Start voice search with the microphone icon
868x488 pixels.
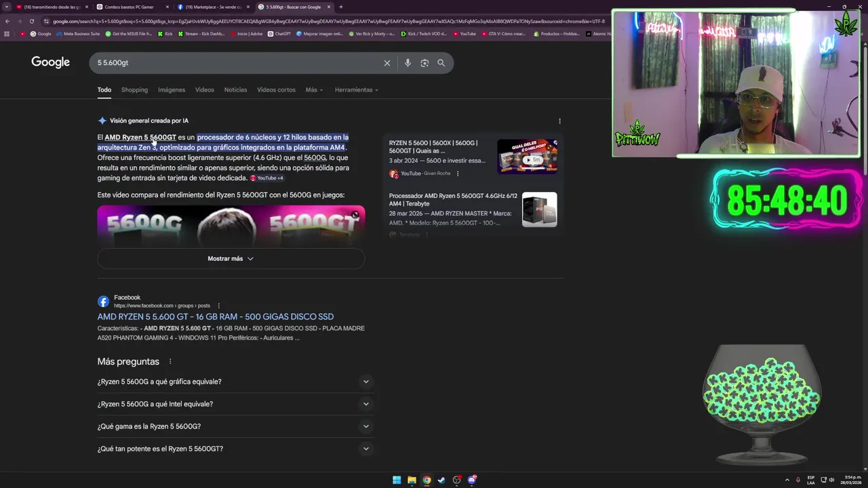point(408,63)
